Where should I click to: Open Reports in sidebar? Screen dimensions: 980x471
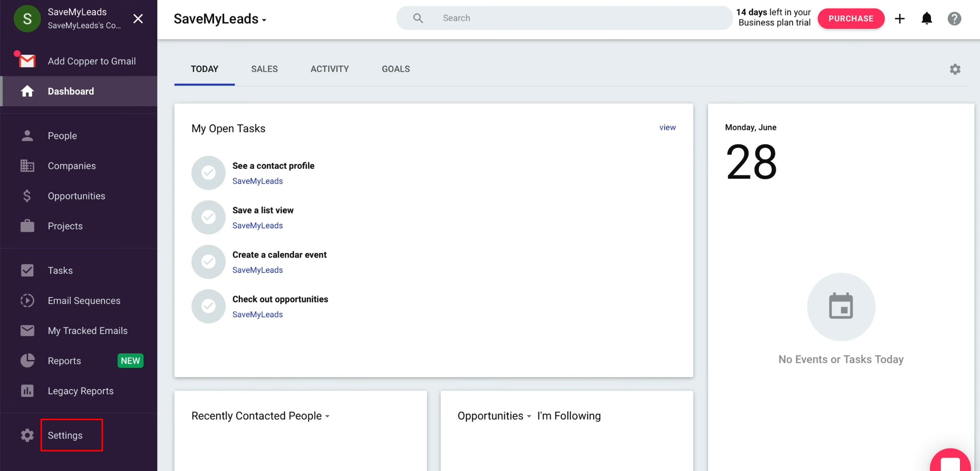(x=64, y=361)
